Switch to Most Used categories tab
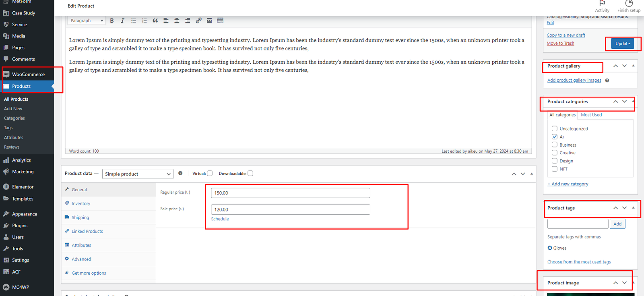Screen dimensions: 644x296 point(591,115)
